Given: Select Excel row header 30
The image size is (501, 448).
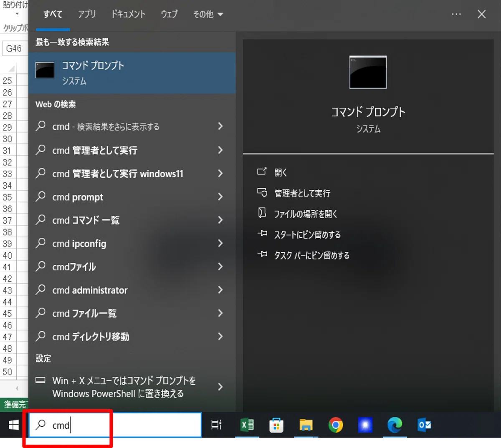Looking at the screenshot, I should click(8, 139).
